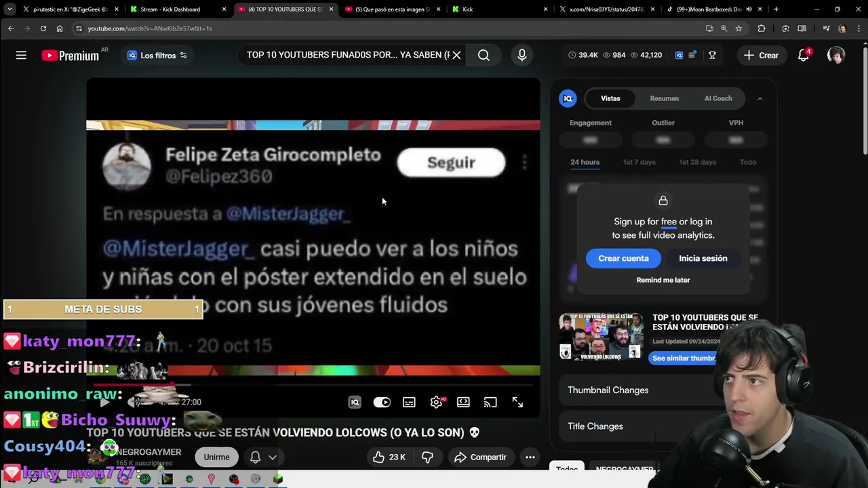Select the 24 hours range
Screen dimensions: 868x488
[x=585, y=162]
